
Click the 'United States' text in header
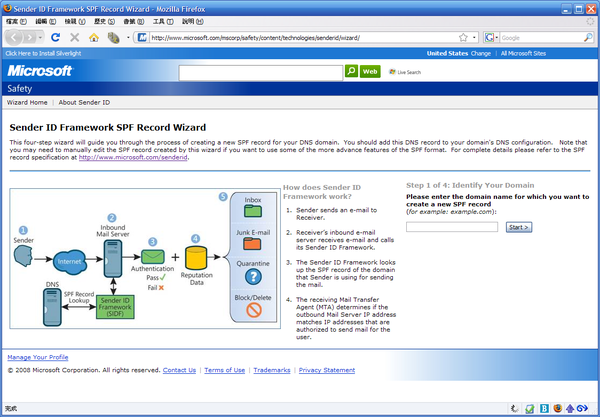point(447,54)
